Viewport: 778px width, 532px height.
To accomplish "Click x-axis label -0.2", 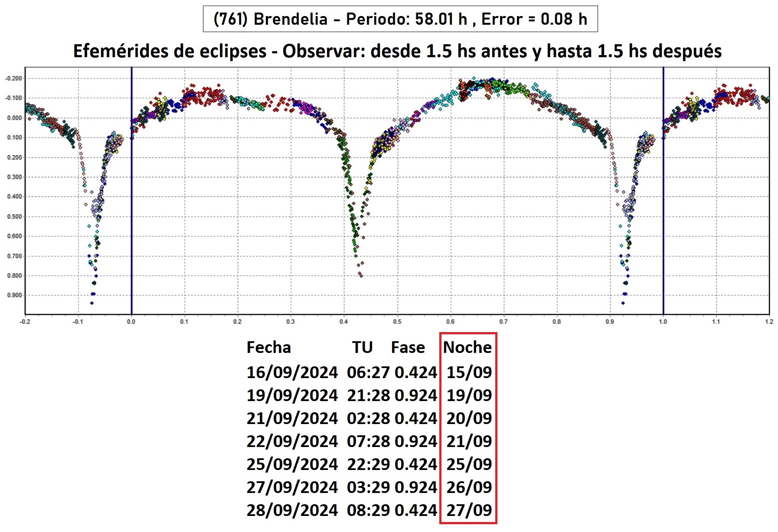I will tap(25, 322).
